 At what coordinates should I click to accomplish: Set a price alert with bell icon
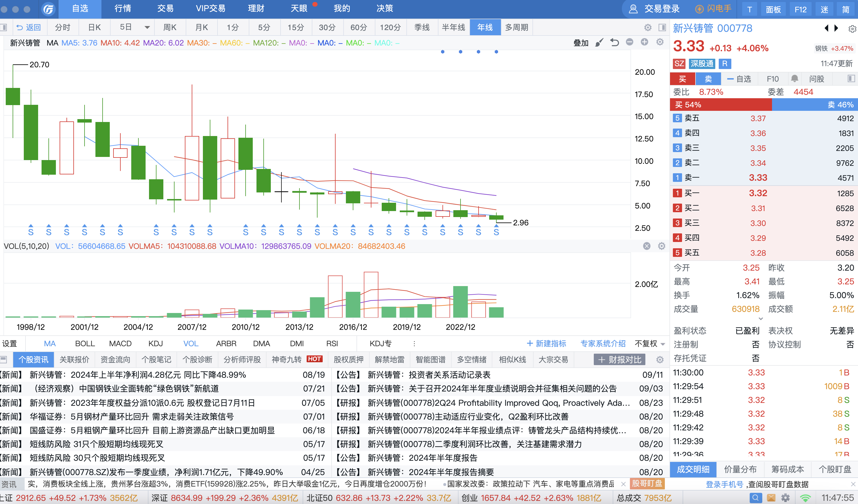(x=795, y=79)
